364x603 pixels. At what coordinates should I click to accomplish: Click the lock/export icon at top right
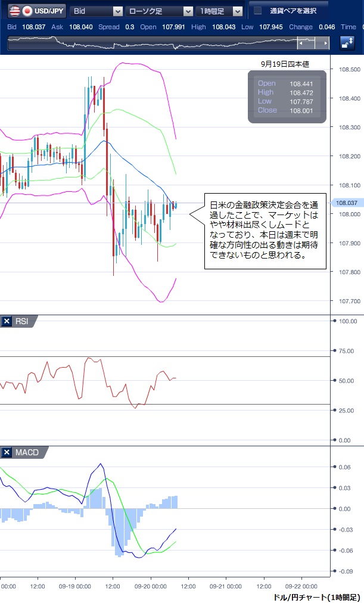pos(347,43)
